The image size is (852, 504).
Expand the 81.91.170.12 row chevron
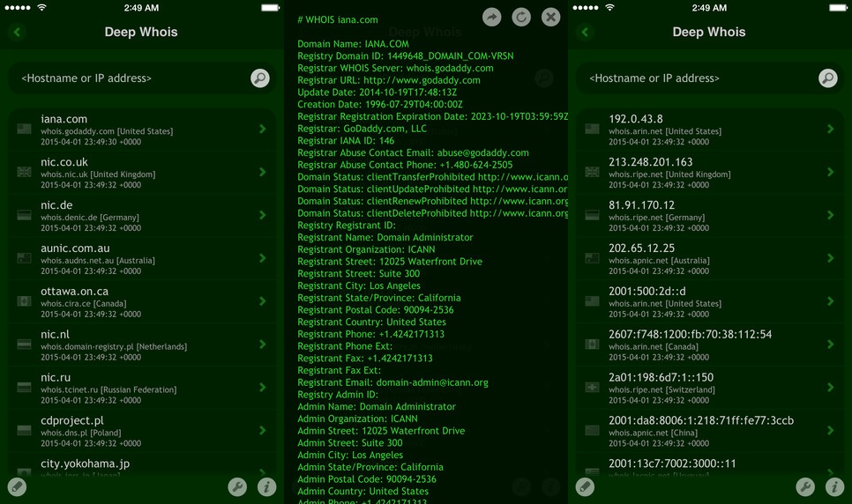click(830, 215)
